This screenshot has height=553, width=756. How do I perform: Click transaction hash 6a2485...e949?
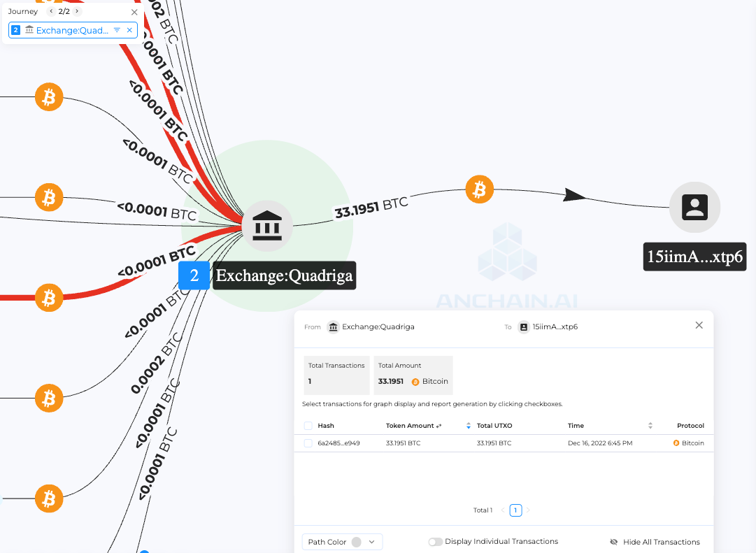click(x=338, y=443)
